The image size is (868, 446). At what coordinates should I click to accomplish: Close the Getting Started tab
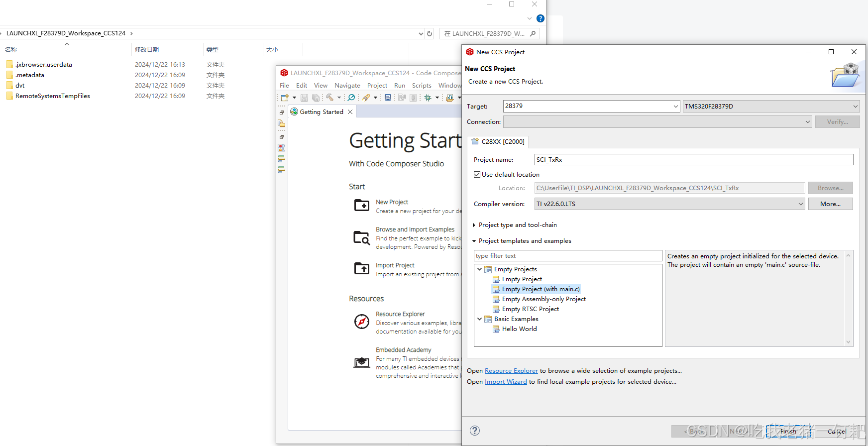pyautogui.click(x=350, y=111)
